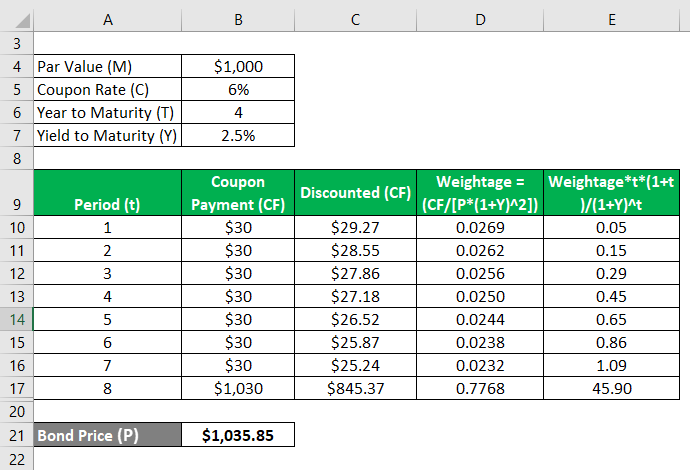Click the Coupon Rate 6% cell
This screenshot has height=470, width=690.
click(x=238, y=89)
